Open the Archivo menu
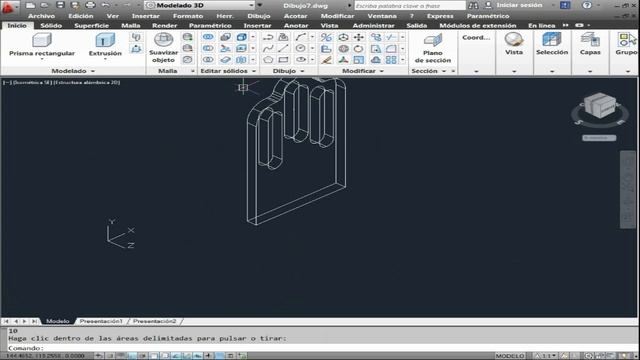Screen dimensions: 640x360 41,16
